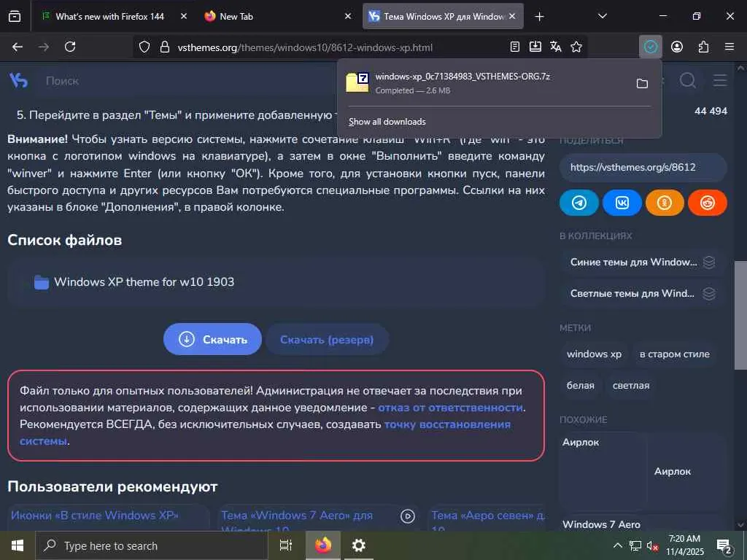Image resolution: width=747 pixels, height=560 pixels.
Task: Close the What's new with Firefox tab
Action: [183, 17]
